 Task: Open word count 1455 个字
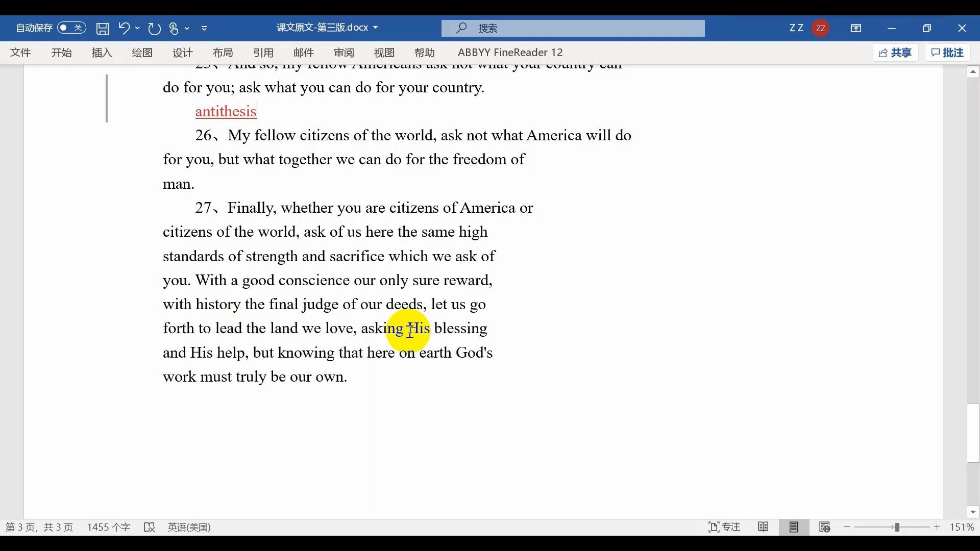pyautogui.click(x=109, y=528)
